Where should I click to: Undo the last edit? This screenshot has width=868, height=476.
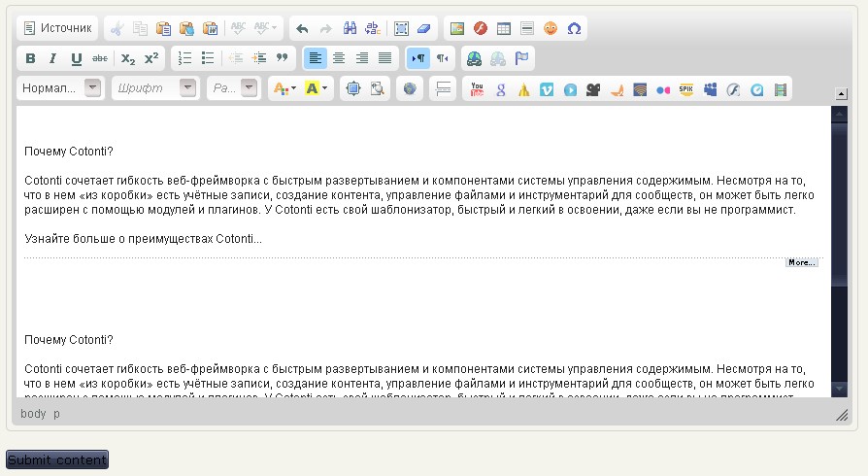(302, 28)
